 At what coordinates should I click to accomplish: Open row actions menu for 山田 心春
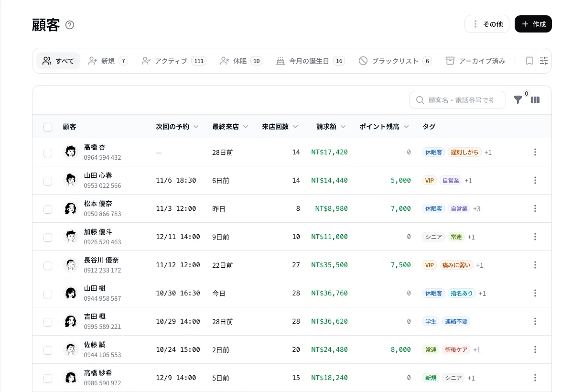click(535, 180)
